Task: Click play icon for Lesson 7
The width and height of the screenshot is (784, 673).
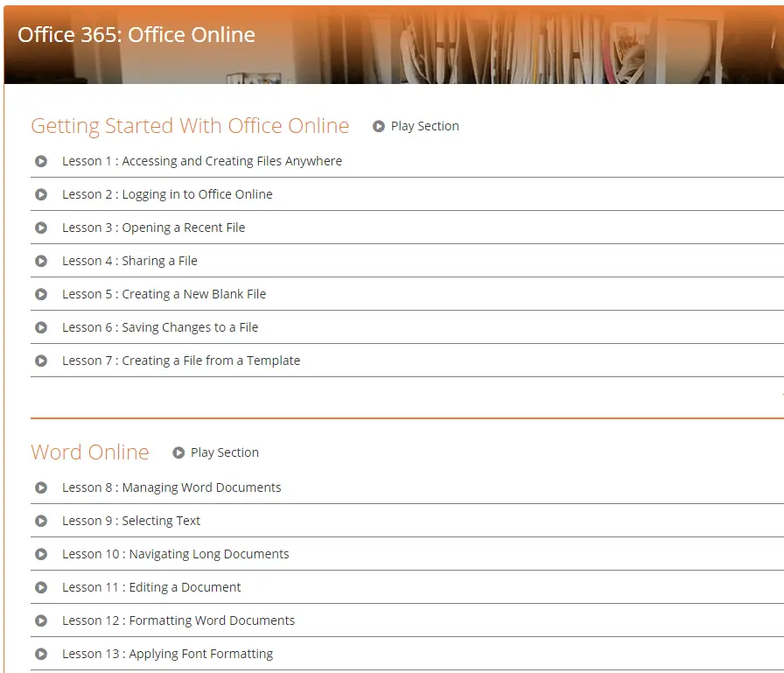Action: pyautogui.click(x=41, y=361)
